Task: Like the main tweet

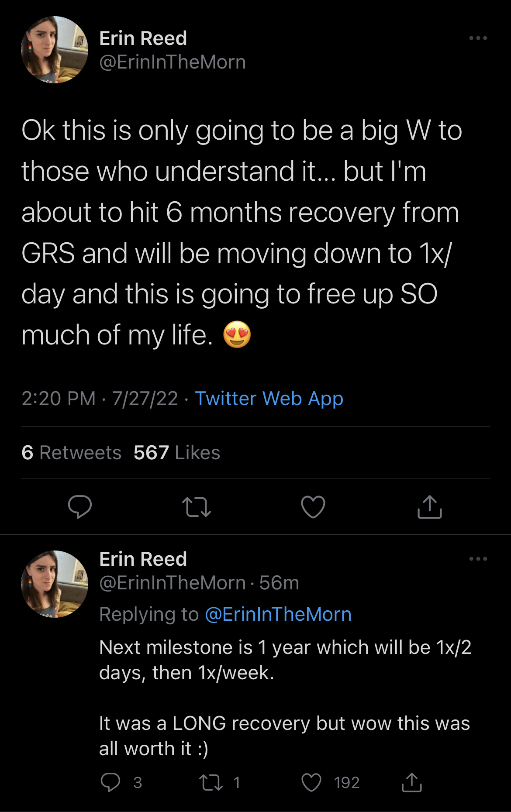Action: tap(313, 507)
